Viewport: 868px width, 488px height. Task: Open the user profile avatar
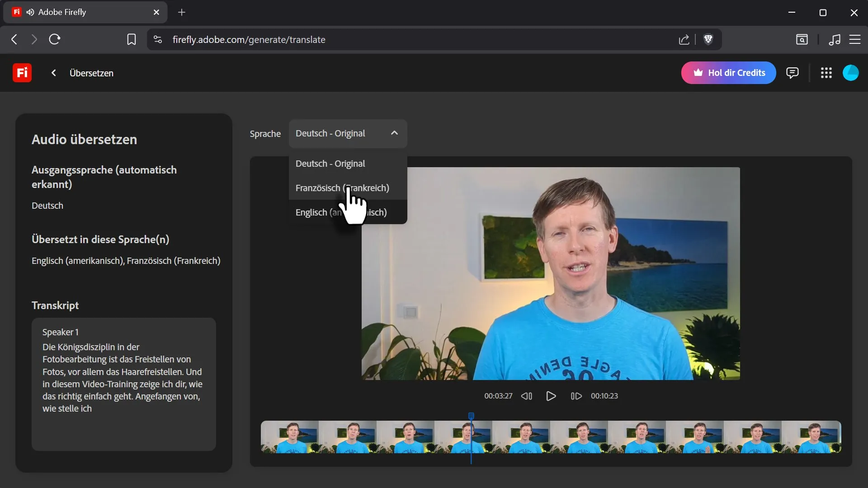click(x=850, y=73)
